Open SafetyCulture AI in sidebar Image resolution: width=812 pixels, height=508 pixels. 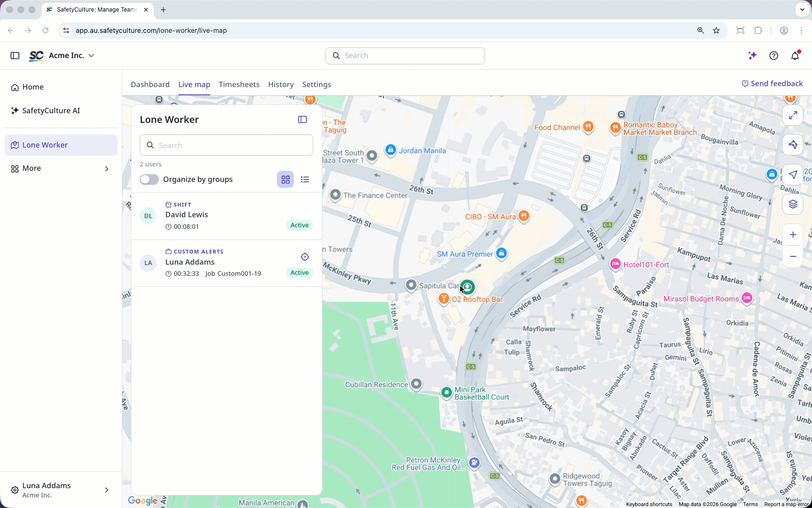coord(61,111)
